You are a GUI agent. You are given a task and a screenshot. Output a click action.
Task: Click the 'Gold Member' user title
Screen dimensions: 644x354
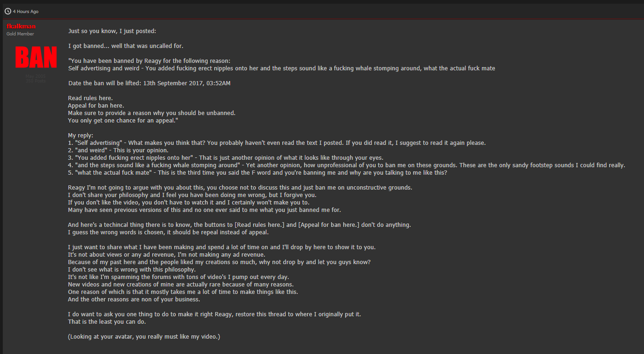[20, 34]
